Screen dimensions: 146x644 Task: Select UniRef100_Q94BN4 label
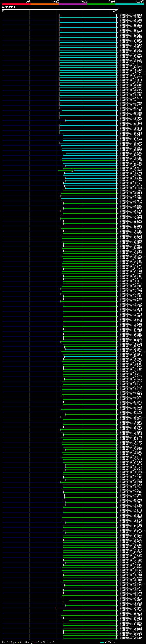click(131, 37)
